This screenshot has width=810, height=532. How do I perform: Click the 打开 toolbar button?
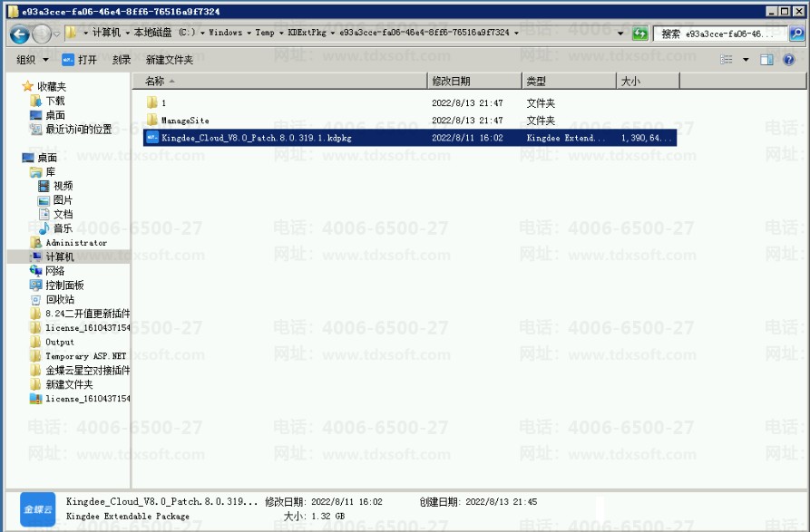point(80,60)
